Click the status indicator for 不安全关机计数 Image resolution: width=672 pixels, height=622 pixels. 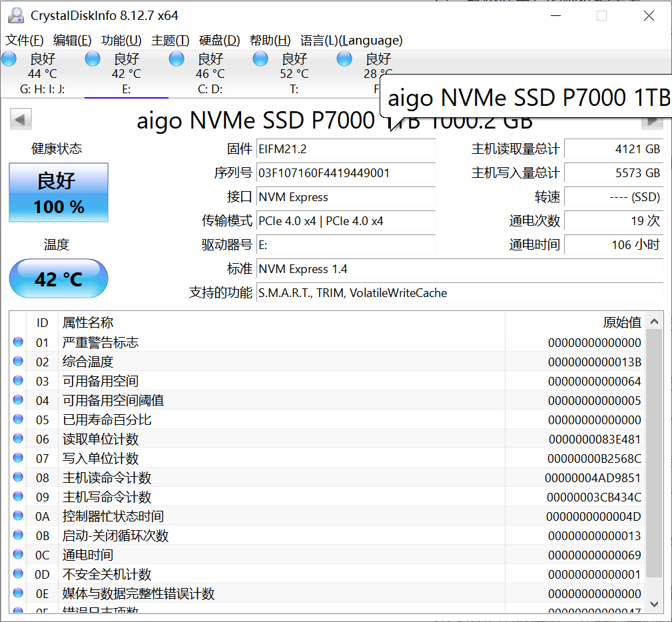click(18, 573)
